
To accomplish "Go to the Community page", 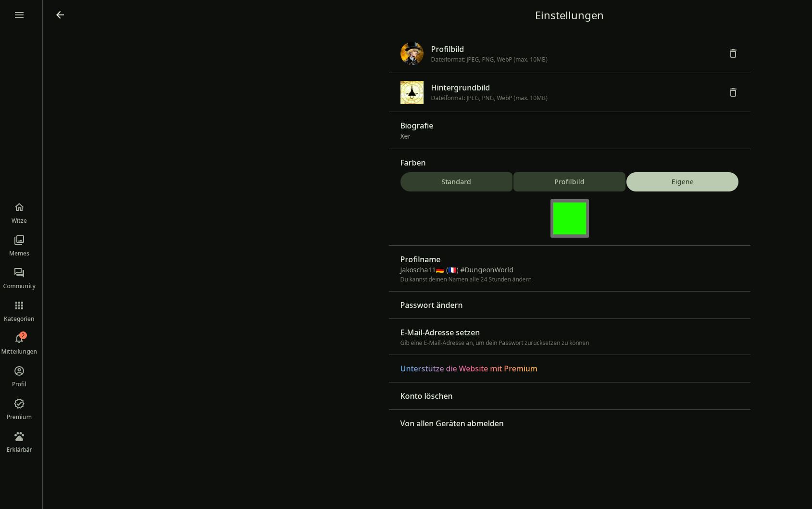I will [19, 278].
